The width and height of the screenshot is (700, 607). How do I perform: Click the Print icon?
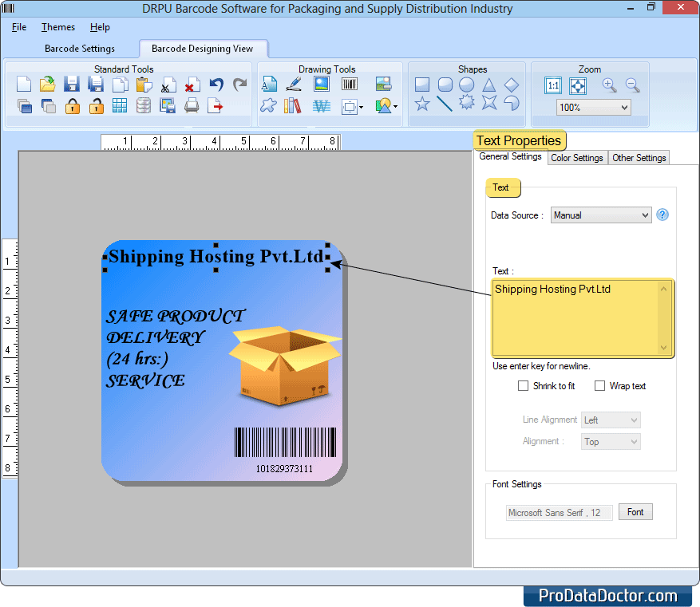tap(191, 106)
